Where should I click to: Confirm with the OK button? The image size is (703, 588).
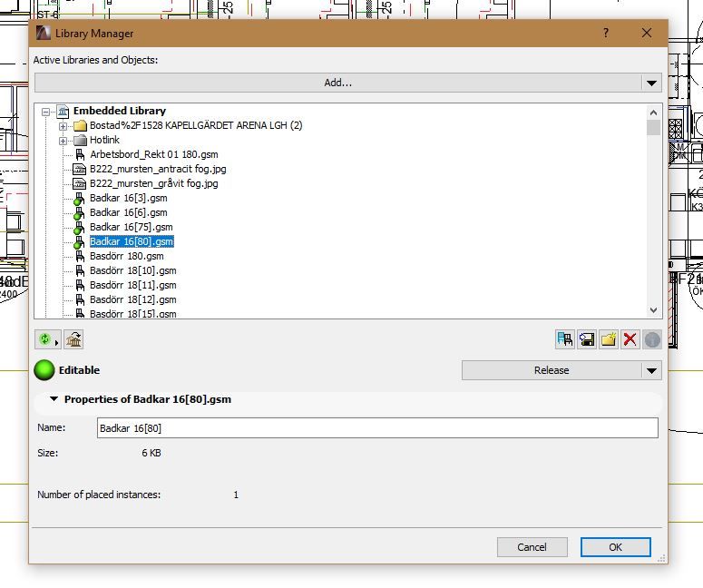[x=615, y=547]
